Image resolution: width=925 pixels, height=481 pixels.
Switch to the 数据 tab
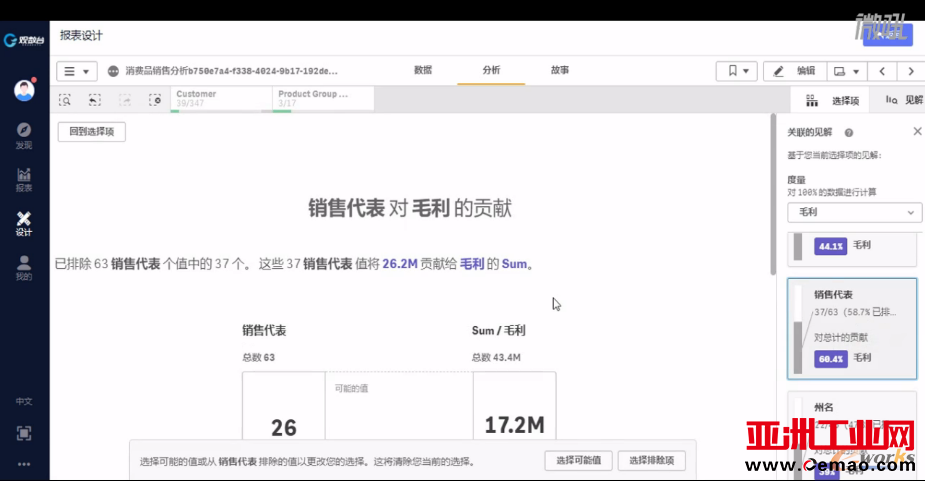point(423,70)
